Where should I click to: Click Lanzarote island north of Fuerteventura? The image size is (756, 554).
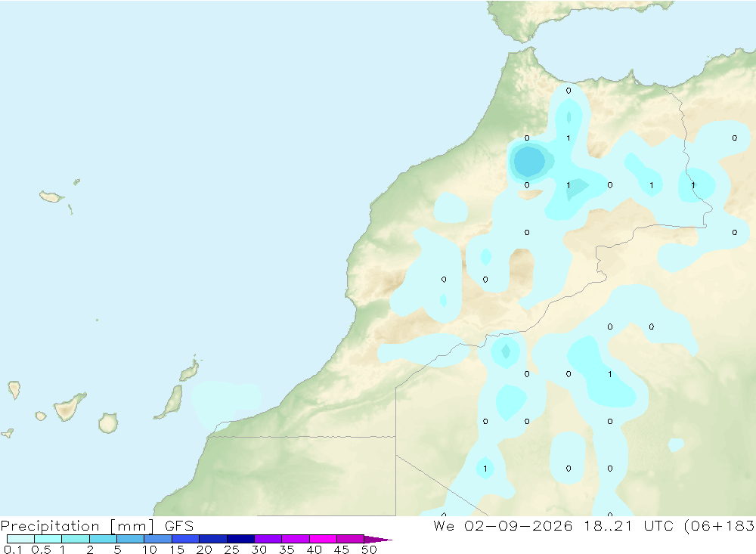pyautogui.click(x=190, y=370)
